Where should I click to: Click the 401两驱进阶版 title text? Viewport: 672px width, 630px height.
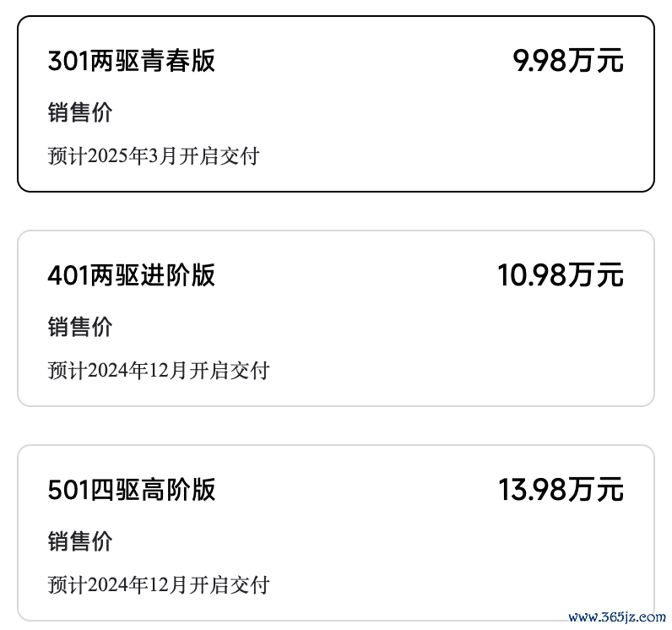(132, 275)
